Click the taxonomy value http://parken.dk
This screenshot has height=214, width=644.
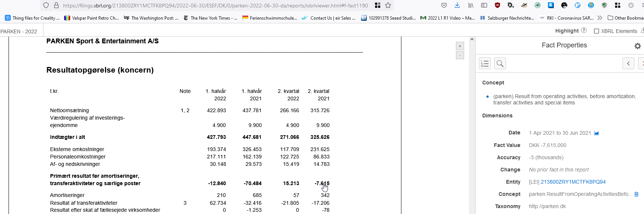pos(547,206)
